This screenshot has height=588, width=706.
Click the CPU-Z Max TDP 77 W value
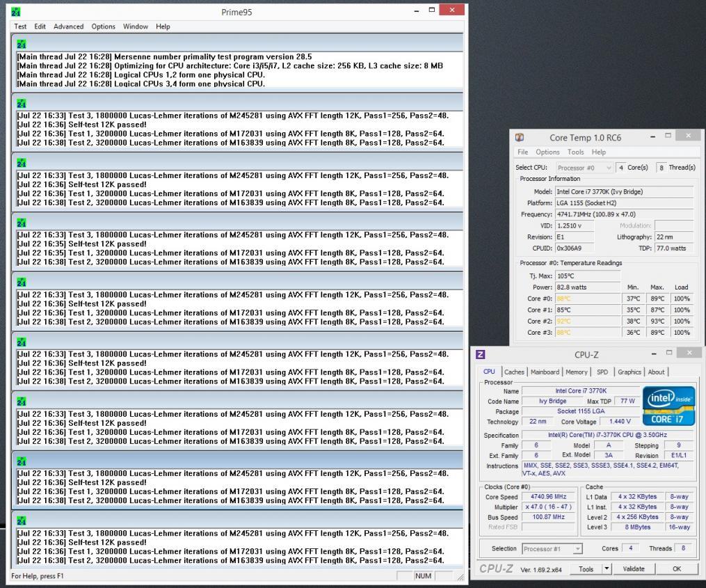(x=627, y=401)
